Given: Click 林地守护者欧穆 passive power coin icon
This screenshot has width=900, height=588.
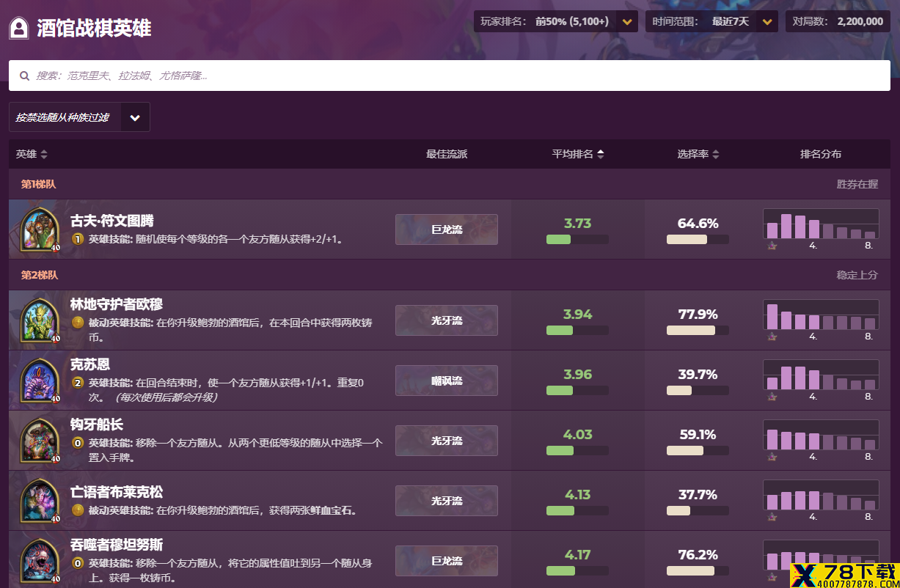Looking at the screenshot, I should 77,323.
